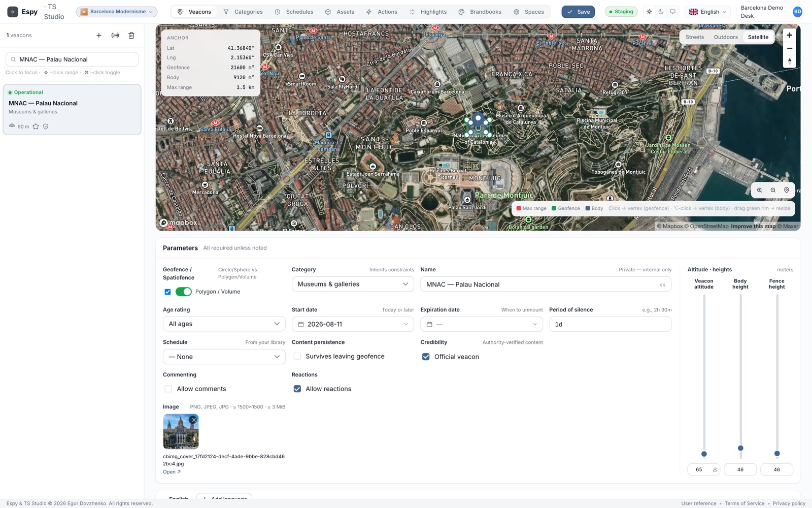
Task: Disable the Allow reactions checkbox
Action: tap(297, 389)
